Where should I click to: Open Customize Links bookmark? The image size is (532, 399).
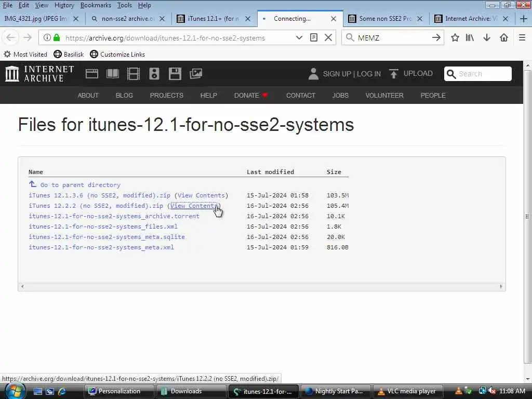(118, 54)
